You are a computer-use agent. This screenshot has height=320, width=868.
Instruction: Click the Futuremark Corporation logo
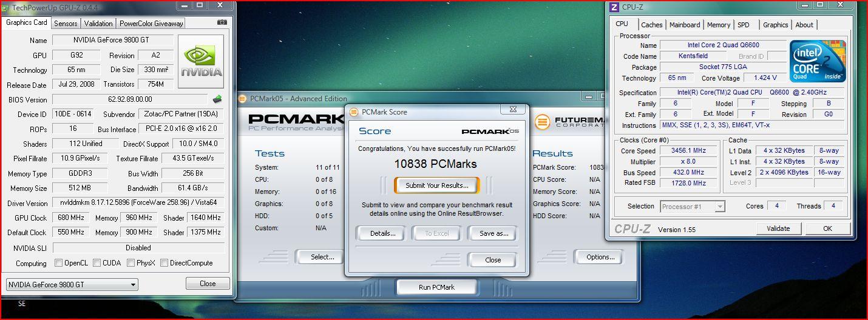tap(569, 122)
